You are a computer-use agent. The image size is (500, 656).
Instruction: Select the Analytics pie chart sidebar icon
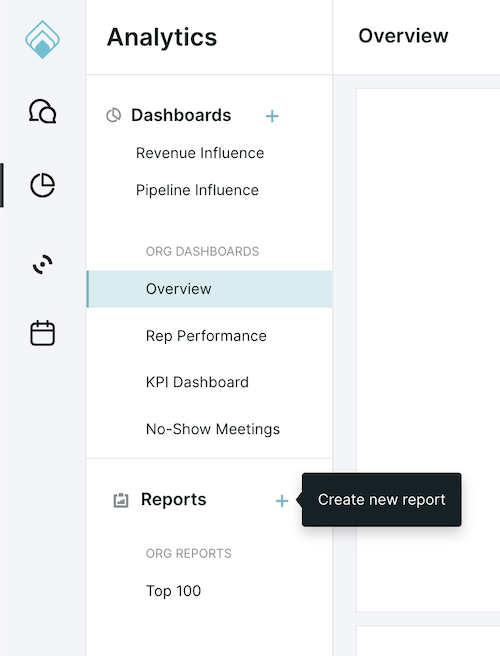[42, 185]
